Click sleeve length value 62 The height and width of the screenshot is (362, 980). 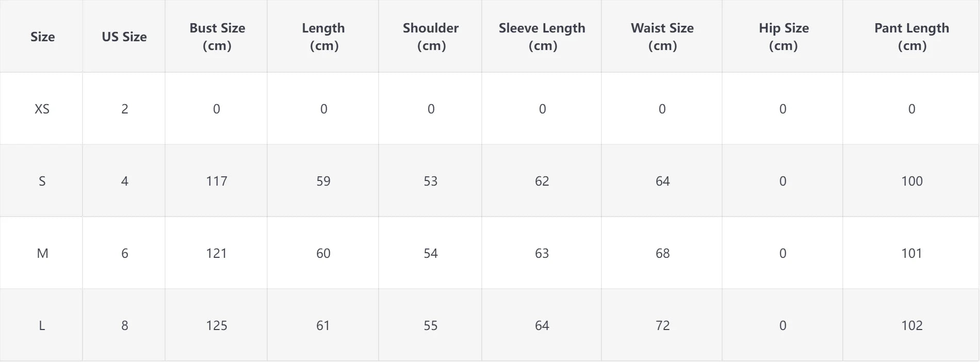542,181
